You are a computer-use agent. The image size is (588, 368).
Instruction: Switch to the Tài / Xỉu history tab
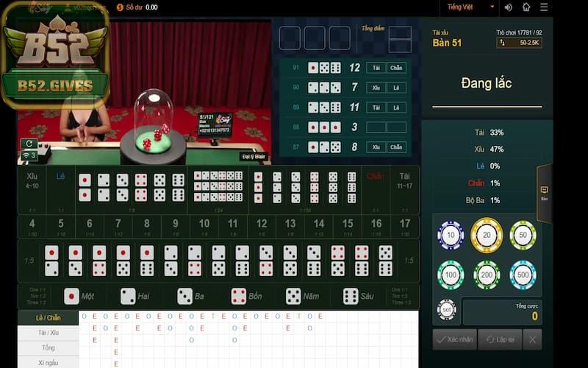(x=49, y=333)
